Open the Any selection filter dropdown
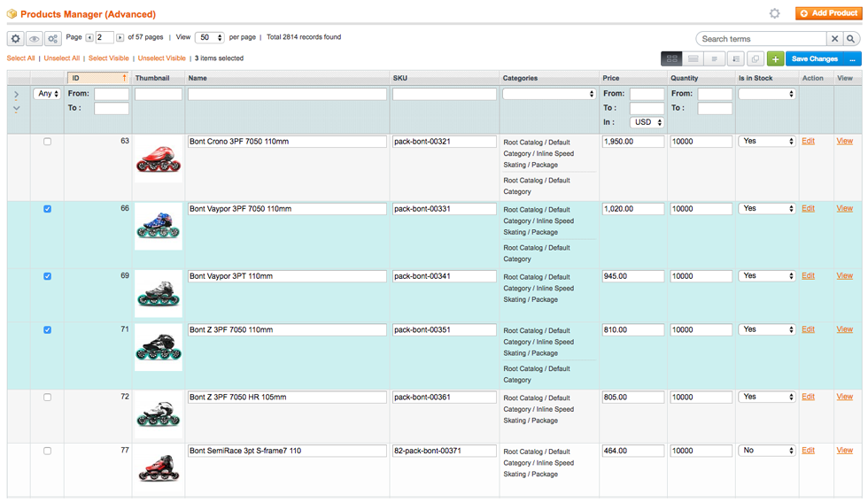This screenshot has height=502, width=868. tap(48, 94)
